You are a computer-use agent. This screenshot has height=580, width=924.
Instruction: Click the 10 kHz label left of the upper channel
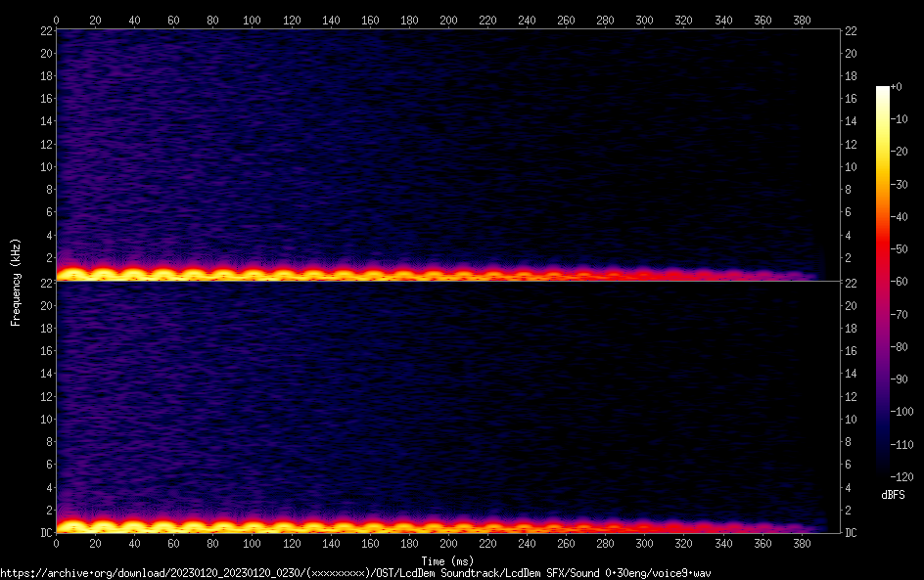pyautogui.click(x=45, y=166)
